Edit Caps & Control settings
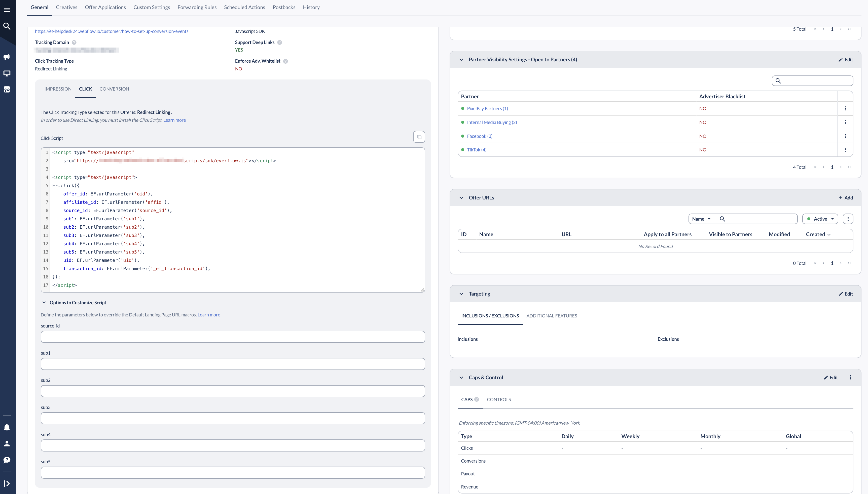This screenshot has width=868, height=494. (831, 378)
